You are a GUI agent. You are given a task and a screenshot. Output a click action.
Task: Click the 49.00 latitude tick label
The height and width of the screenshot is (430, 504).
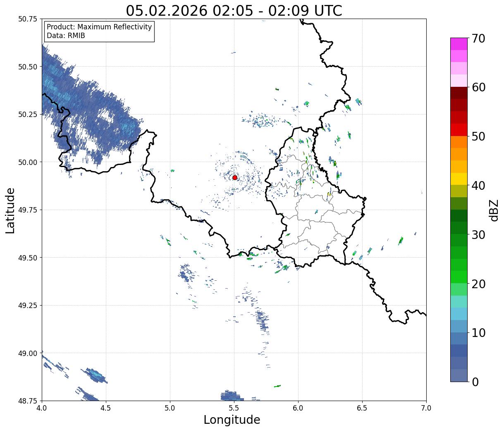click(x=28, y=353)
